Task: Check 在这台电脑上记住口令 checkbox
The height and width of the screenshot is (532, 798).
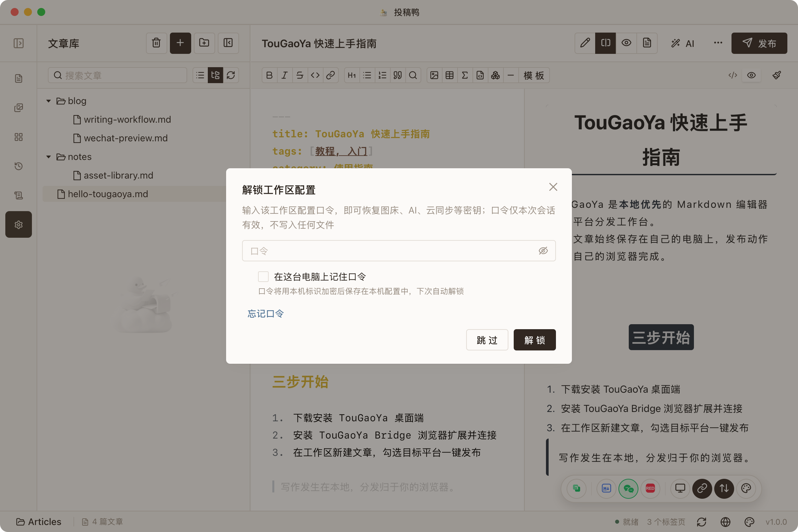Action: click(263, 277)
